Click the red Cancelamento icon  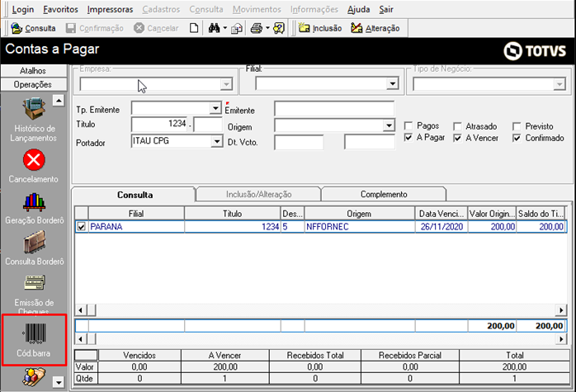pyautogui.click(x=33, y=159)
